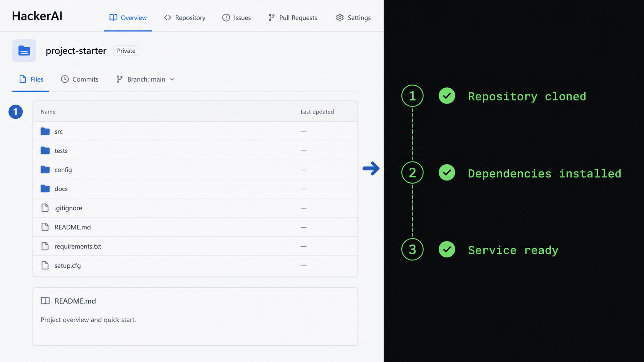Open the Overview tab
Image resolution: width=644 pixels, height=362 pixels.
click(128, 18)
